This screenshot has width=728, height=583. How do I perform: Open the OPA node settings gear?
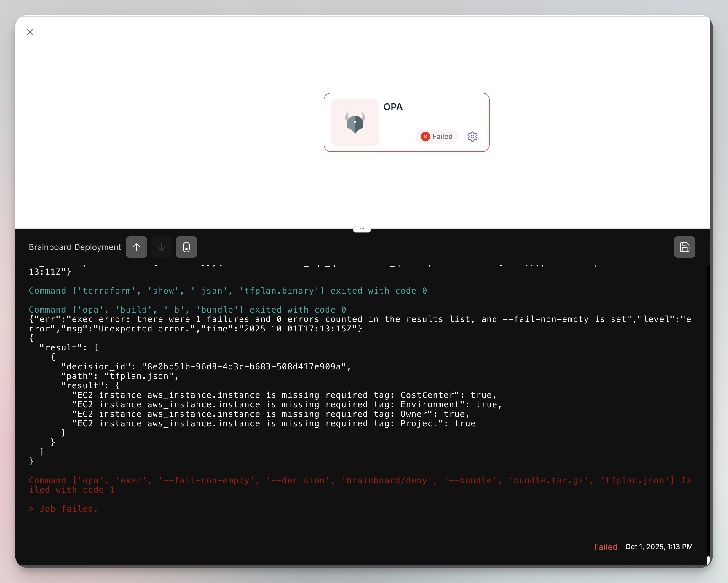click(x=472, y=136)
